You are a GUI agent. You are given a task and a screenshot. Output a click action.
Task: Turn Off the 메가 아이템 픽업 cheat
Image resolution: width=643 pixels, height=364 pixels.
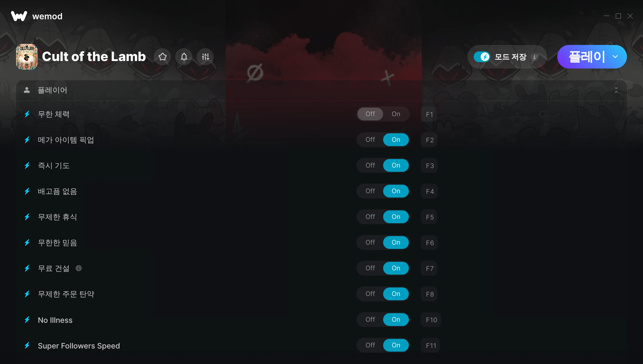tap(370, 140)
